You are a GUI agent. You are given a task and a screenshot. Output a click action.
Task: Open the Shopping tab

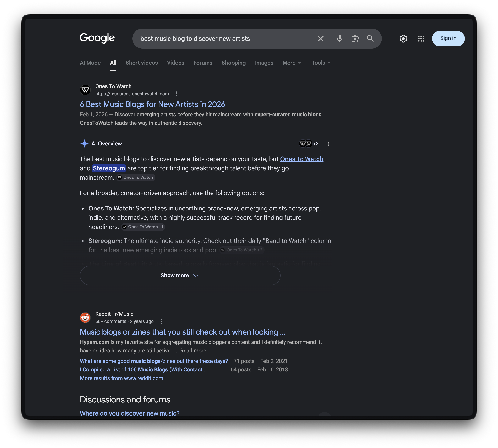pyautogui.click(x=233, y=63)
